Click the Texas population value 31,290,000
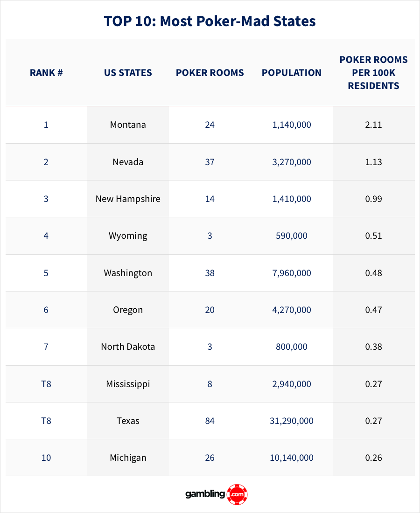The image size is (420, 513). point(292,421)
